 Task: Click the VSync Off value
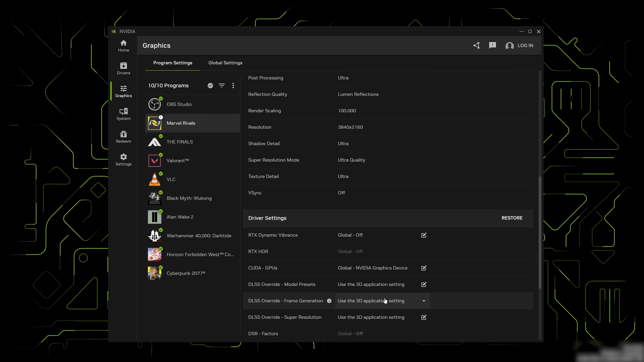(341, 193)
